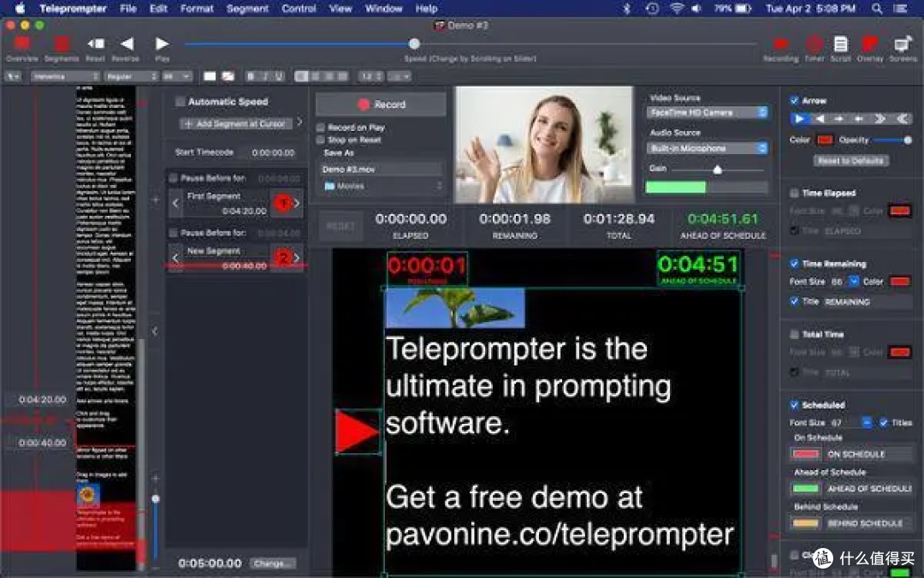Toggle the Stop on Reset checkbox
This screenshot has height=578, width=924.
pos(321,140)
